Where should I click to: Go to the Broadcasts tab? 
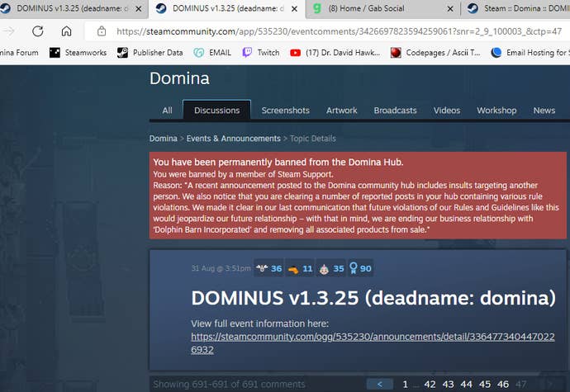tap(395, 111)
